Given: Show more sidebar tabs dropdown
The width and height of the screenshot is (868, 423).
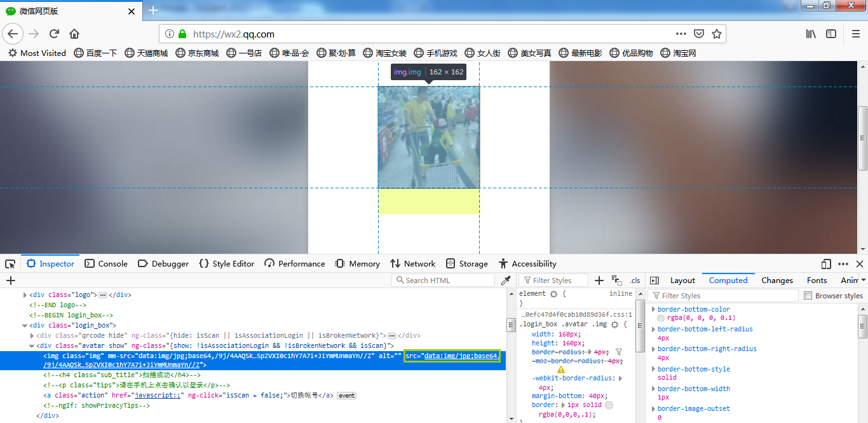Looking at the screenshot, I should coord(863,281).
